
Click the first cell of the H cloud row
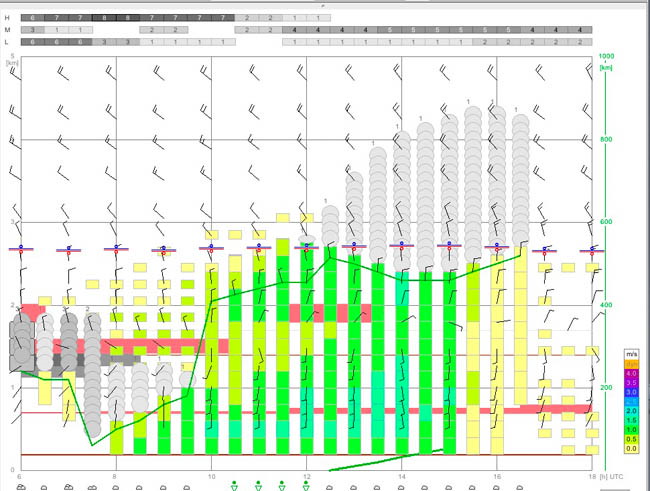click(x=32, y=18)
